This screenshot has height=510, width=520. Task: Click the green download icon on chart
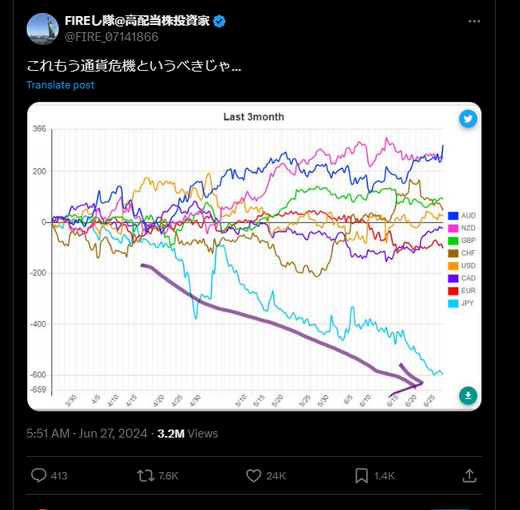point(468,396)
